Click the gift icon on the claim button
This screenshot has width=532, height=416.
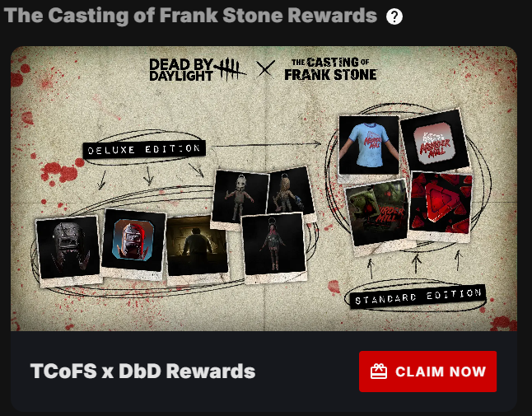point(379,372)
